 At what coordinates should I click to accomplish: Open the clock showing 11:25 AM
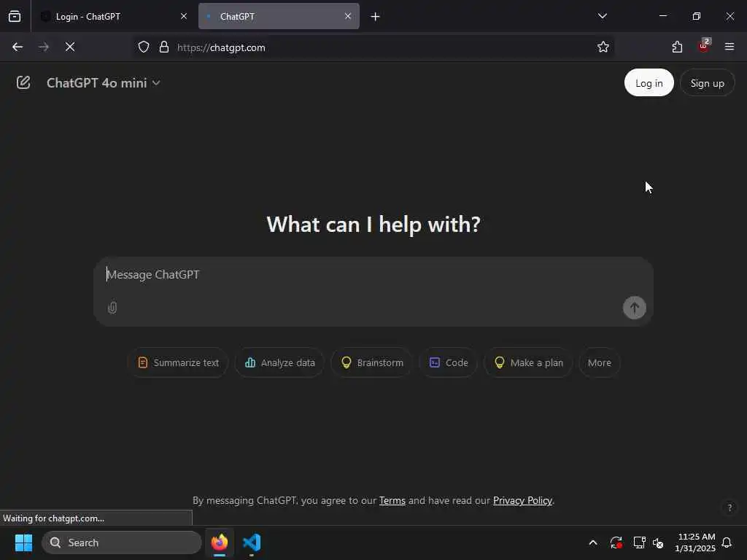click(x=695, y=542)
